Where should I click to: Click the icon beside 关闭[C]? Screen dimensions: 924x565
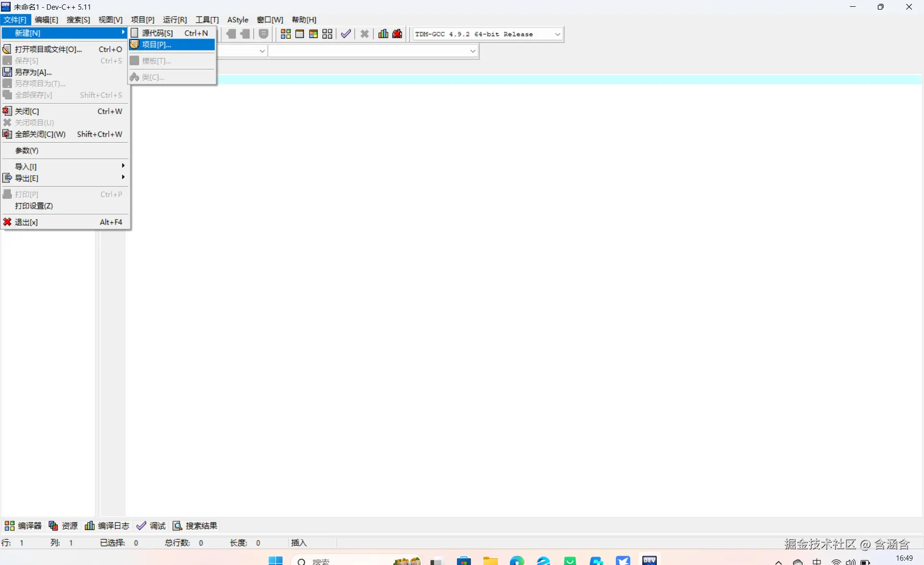tap(7, 111)
